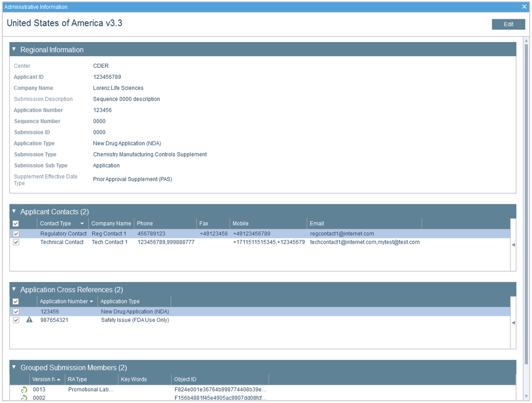Click the phone number 456789123
Screen dimensions: 532x403
pos(151,234)
